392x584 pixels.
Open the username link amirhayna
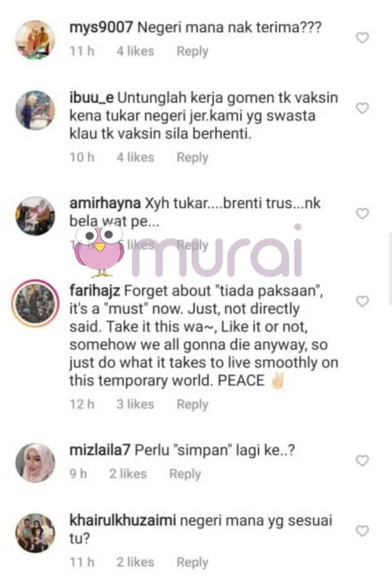pos(105,203)
